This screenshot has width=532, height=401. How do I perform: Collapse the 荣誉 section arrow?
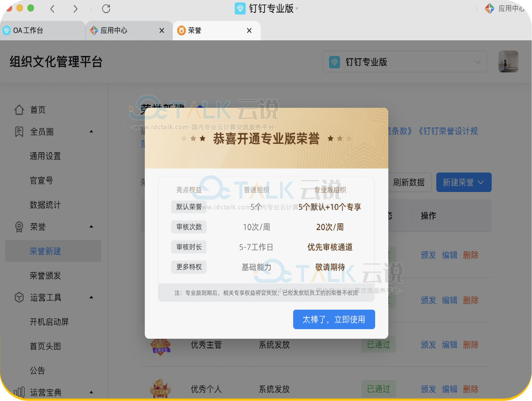pyautogui.click(x=91, y=227)
